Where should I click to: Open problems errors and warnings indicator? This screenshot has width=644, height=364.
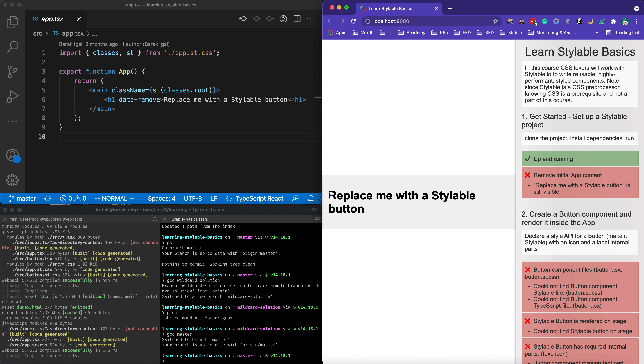tap(73, 199)
